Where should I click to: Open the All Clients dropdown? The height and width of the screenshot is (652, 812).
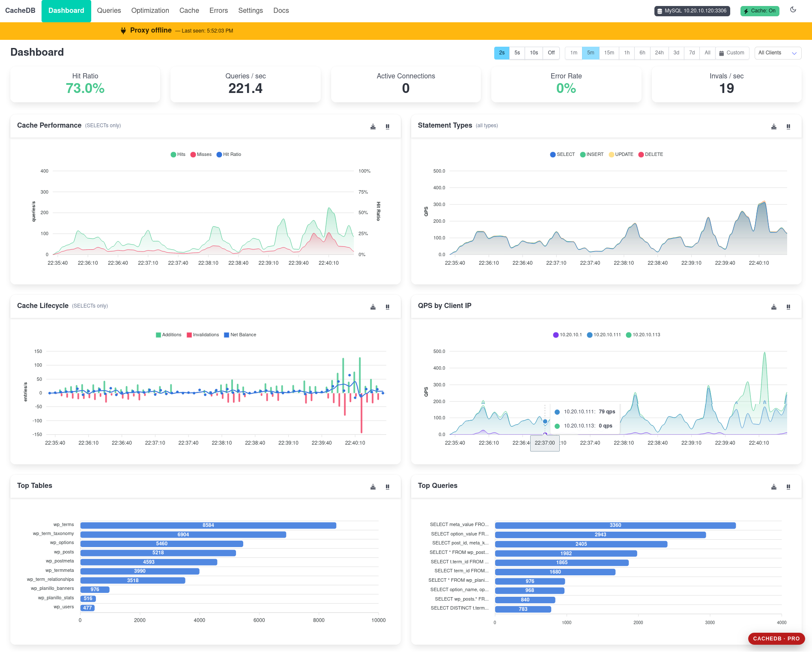click(778, 53)
